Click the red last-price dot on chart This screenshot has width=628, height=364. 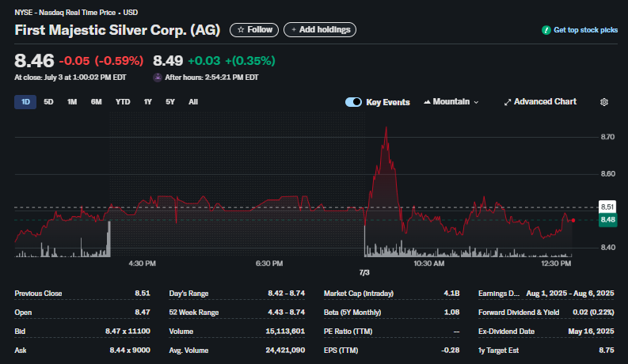573,221
